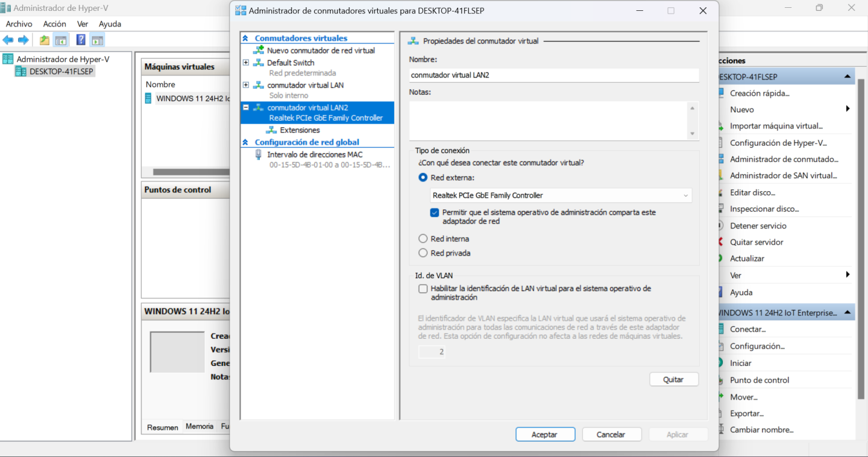Toggle the show/hide console tree icon
This screenshot has height=457, width=868.
point(61,40)
